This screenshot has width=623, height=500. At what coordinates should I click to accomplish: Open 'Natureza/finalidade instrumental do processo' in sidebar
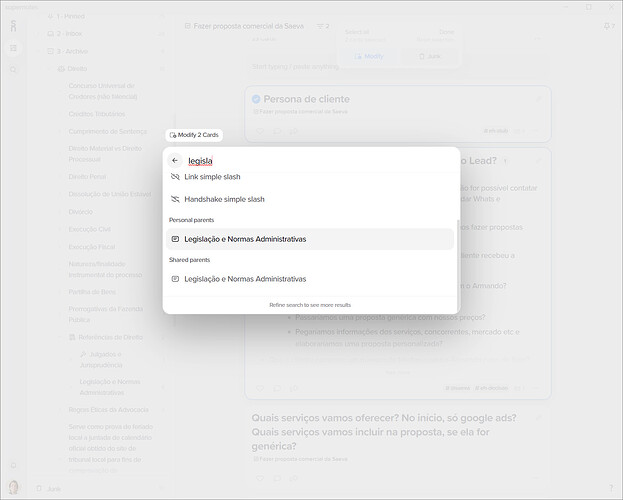pos(105,269)
